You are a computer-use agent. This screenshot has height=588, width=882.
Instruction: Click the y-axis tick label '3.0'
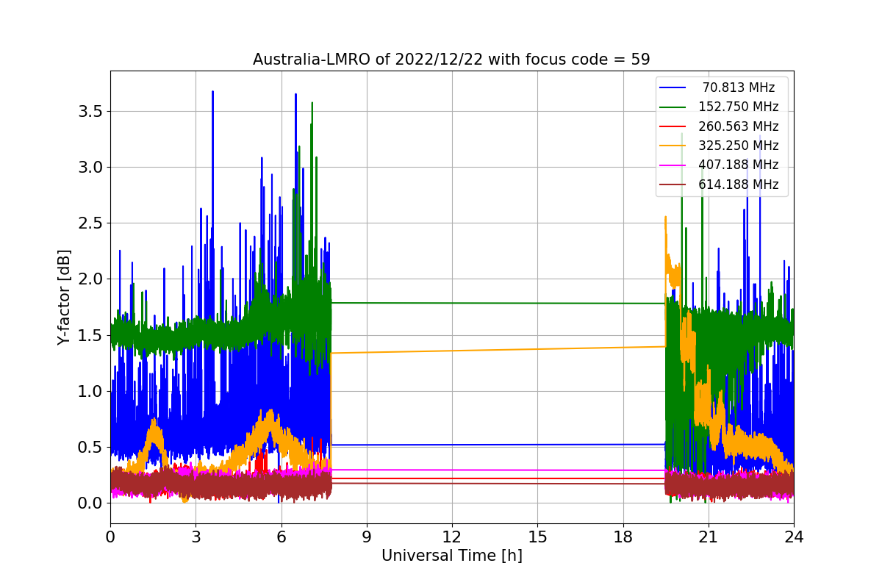(91, 168)
